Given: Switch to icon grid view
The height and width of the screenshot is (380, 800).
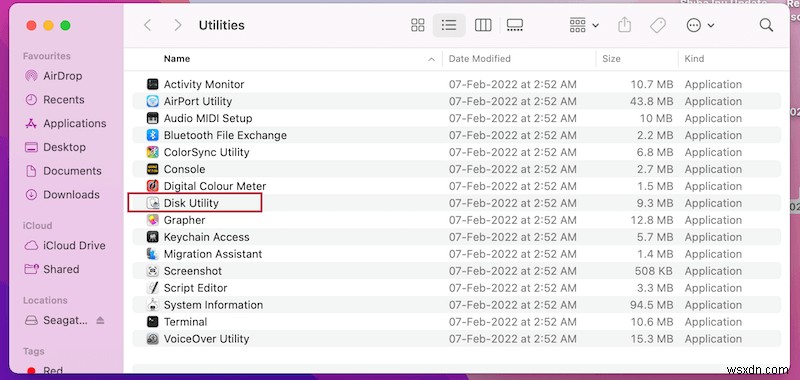Looking at the screenshot, I should [x=418, y=25].
